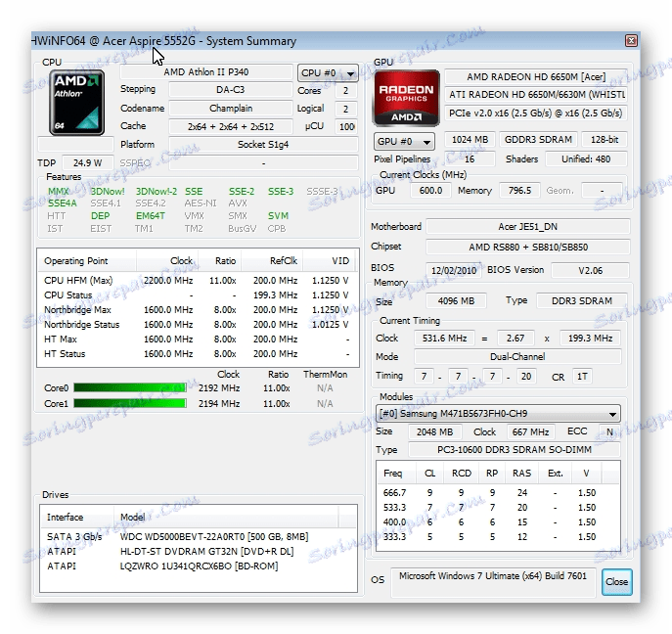Click the Freq column header in module table

point(396,474)
